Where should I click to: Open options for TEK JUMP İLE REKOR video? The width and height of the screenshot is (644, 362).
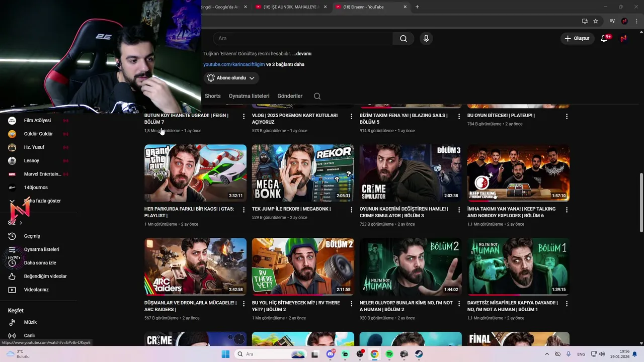point(351,210)
